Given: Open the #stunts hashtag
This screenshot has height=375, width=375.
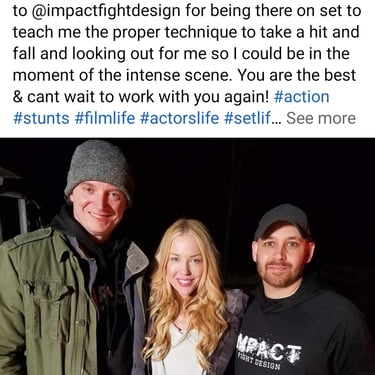Looking at the screenshot, I should [x=41, y=118].
